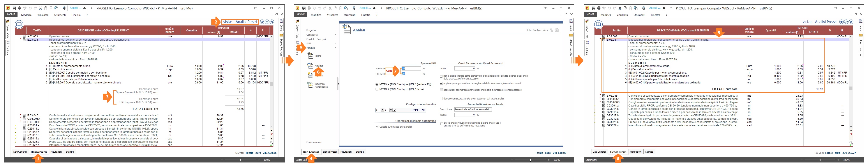Expand row A.02.003 in the left window
The image size is (868, 166).
point(24,36)
